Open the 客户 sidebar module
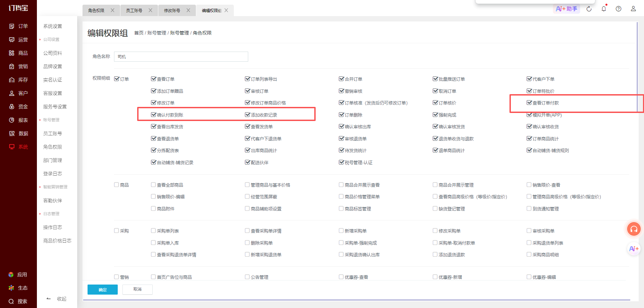This screenshot has height=308, width=644. click(18, 93)
